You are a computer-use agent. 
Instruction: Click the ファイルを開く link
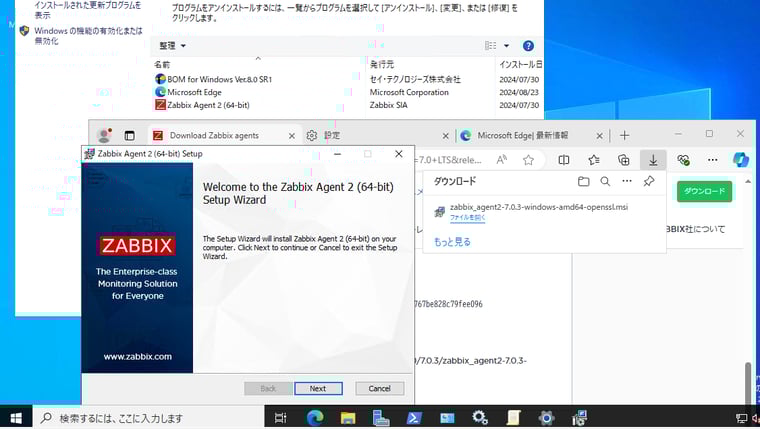tap(467, 217)
